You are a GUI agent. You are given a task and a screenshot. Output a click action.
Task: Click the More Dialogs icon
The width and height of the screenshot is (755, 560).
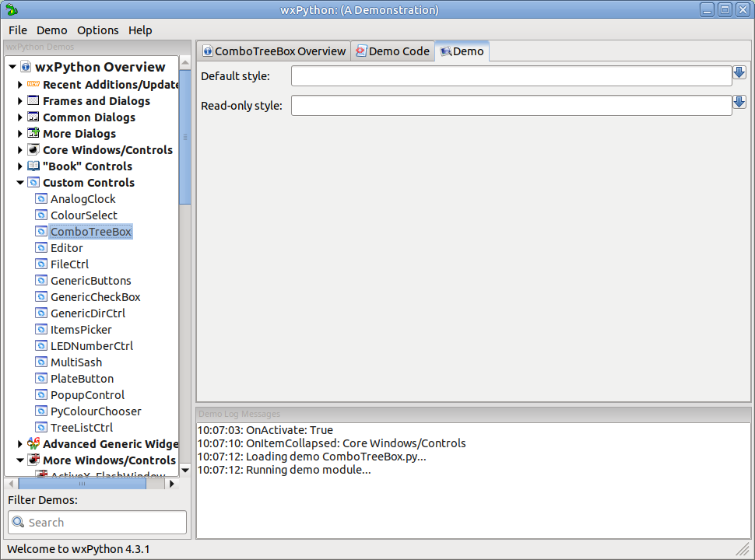coord(33,133)
